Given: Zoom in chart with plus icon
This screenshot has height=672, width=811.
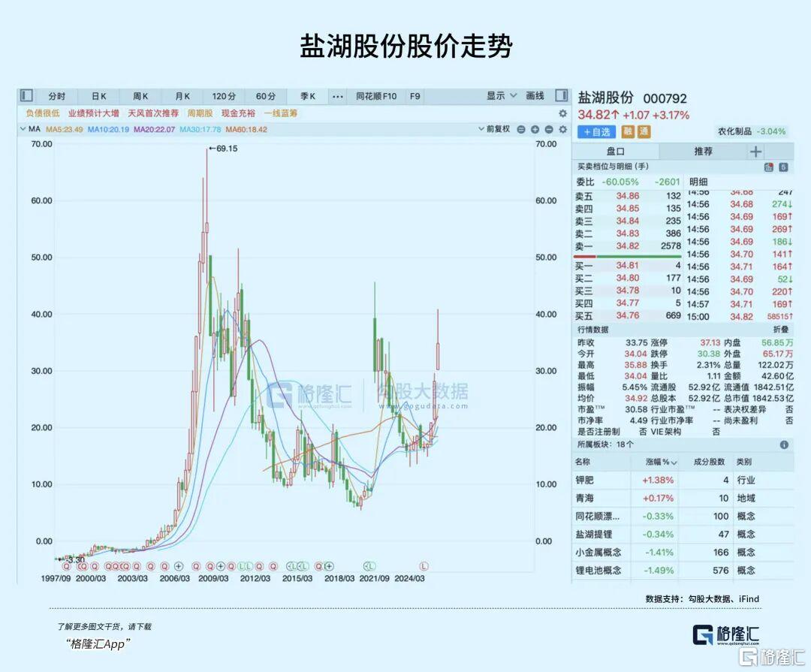Looking at the screenshot, I should (x=535, y=129).
